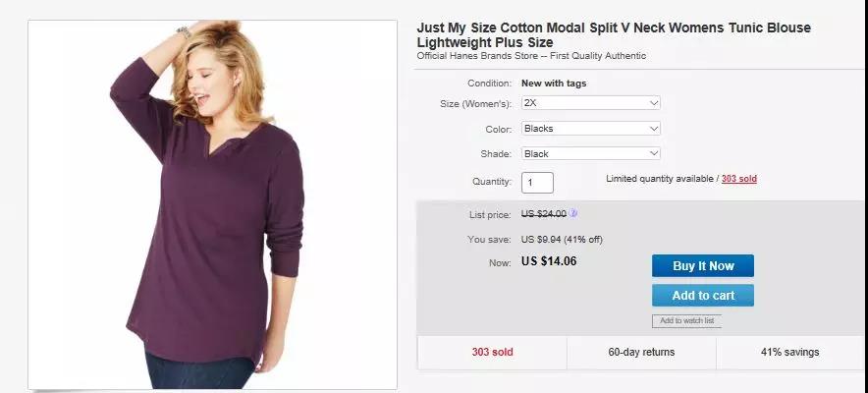Focus the Quantity input field
The width and height of the screenshot is (868, 393).
click(x=537, y=183)
